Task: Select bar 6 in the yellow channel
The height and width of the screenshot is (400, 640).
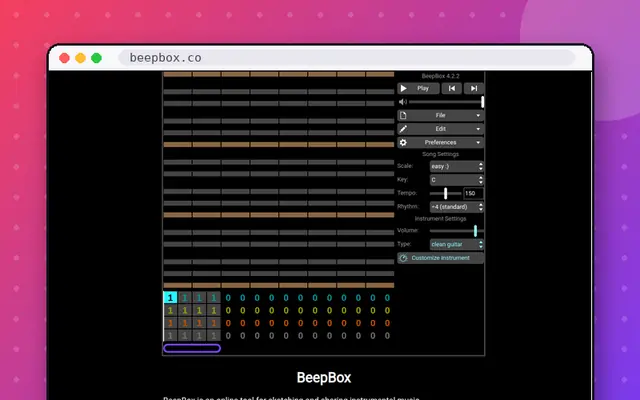Action: (242, 310)
